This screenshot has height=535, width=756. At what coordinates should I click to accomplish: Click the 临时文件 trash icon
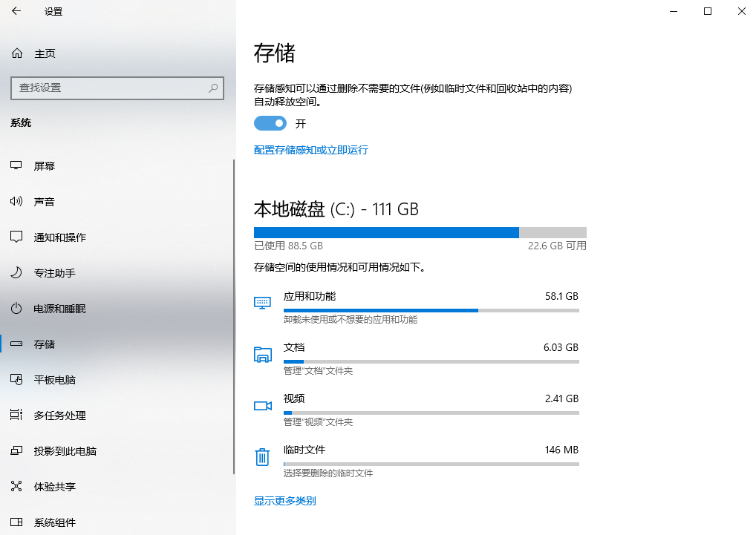coord(262,457)
